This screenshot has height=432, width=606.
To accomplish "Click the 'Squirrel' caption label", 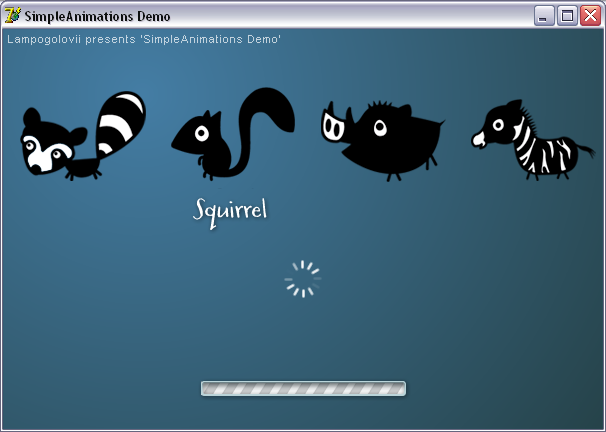I will [230, 213].
